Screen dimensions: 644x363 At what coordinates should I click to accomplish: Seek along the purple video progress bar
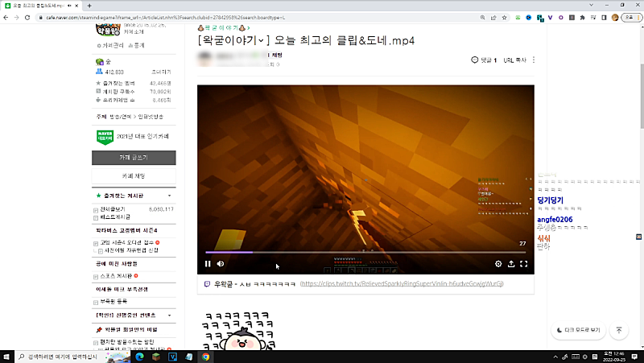[x=365, y=252]
